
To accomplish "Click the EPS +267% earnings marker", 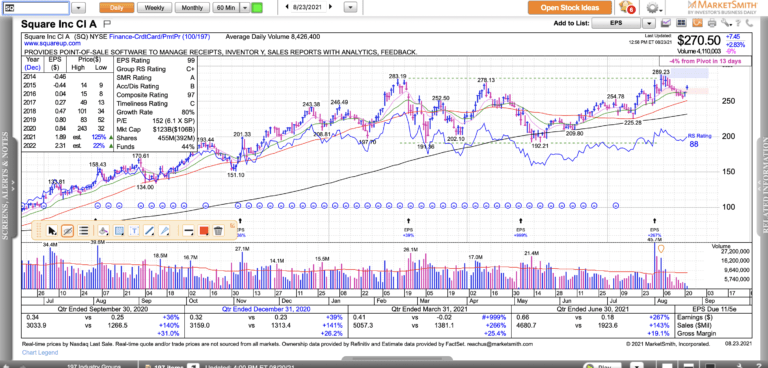I will click(655, 230).
